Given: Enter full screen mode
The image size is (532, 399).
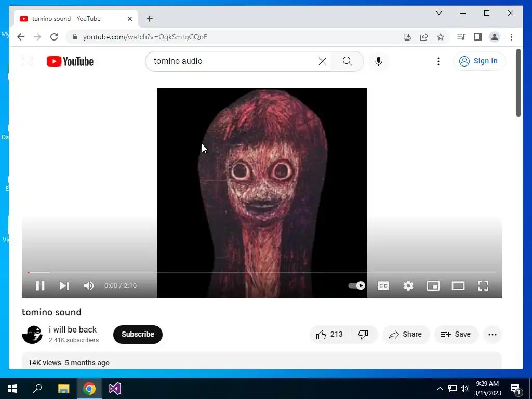Looking at the screenshot, I should pos(483,286).
